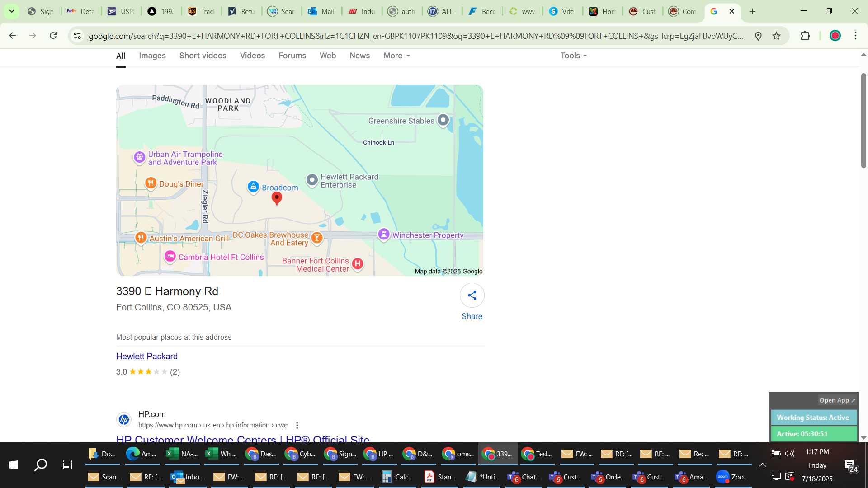The width and height of the screenshot is (868, 488).
Task: Open the Chrome three-dot menu
Action: coord(855,36)
